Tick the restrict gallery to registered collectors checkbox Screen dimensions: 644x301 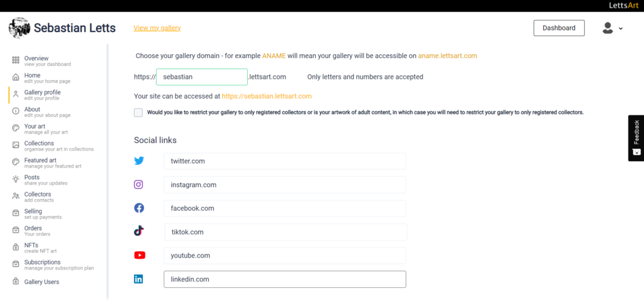[x=138, y=113]
